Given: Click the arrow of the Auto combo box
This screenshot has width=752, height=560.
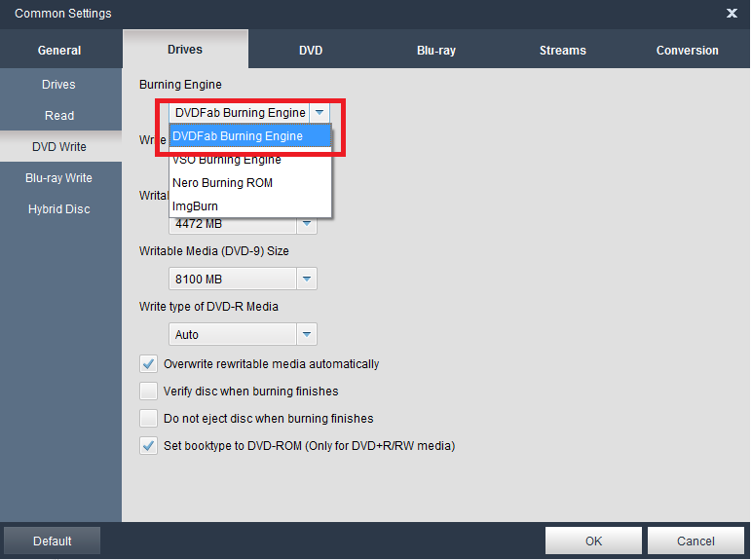Looking at the screenshot, I should point(307,334).
